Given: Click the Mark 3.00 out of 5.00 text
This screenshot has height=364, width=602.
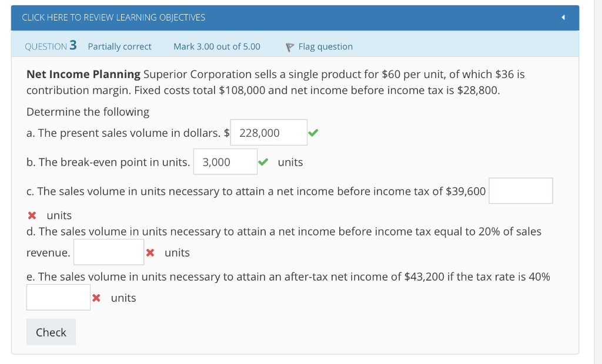Looking at the screenshot, I should point(216,46).
